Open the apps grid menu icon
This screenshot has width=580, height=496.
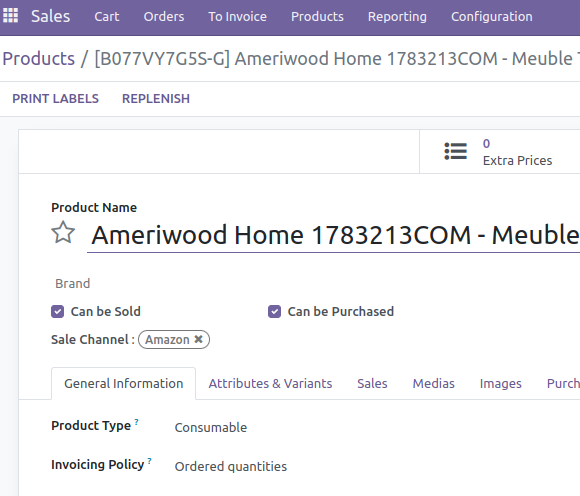click(10, 16)
